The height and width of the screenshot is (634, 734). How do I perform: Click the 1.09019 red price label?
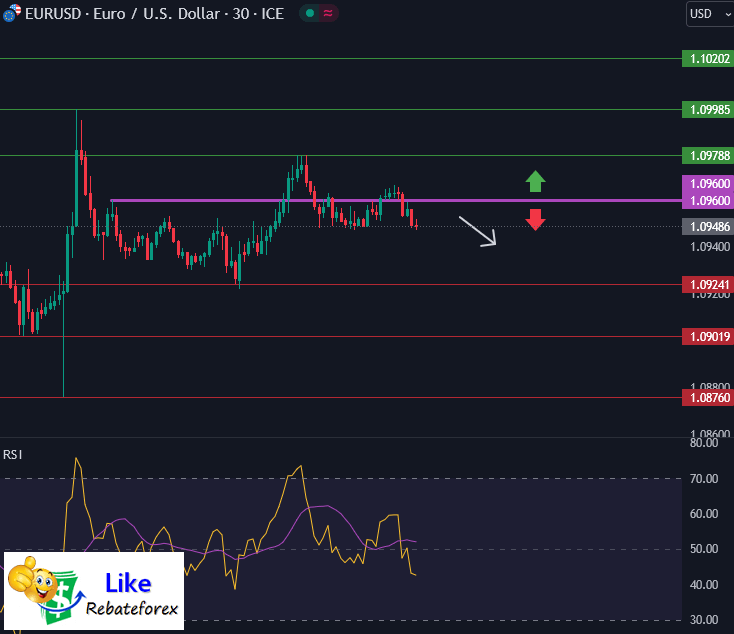pyautogui.click(x=708, y=337)
